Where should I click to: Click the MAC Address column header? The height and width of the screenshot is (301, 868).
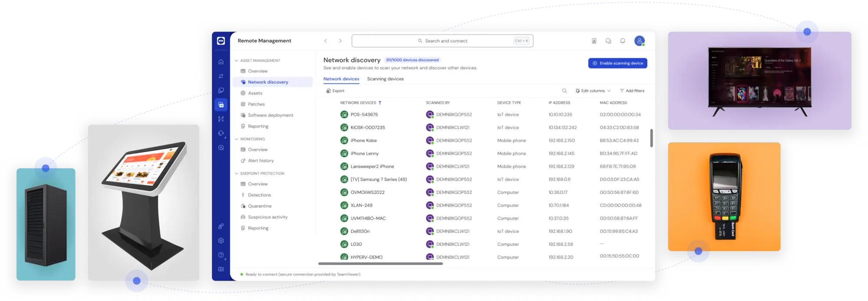click(x=613, y=103)
